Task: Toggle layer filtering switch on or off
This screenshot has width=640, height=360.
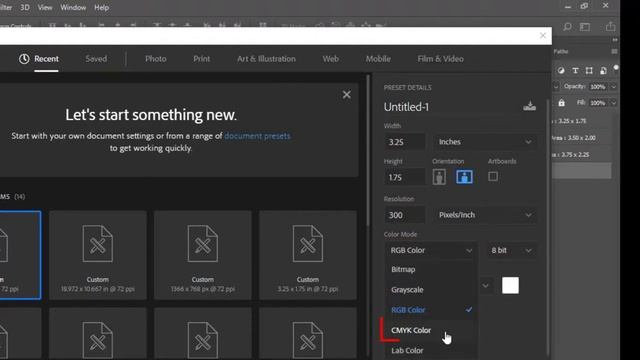Action: pyautogui.click(x=616, y=68)
